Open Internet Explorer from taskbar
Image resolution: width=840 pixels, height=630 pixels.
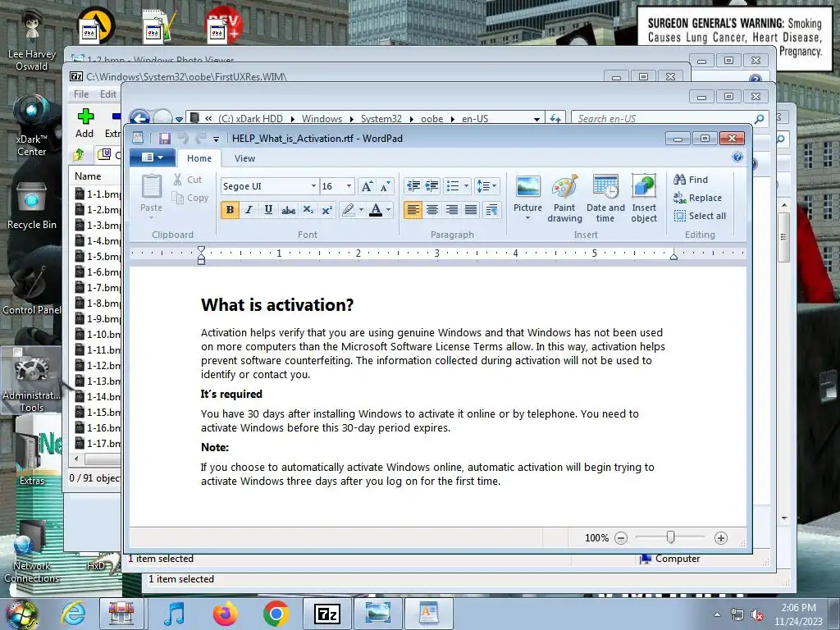click(x=73, y=613)
